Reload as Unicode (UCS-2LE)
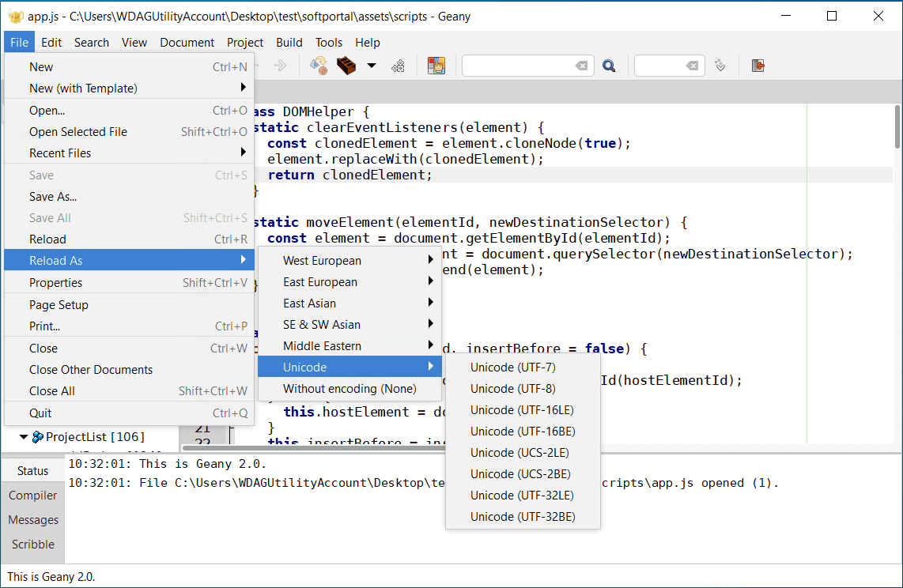Image resolution: width=903 pixels, height=588 pixels. [x=523, y=452]
